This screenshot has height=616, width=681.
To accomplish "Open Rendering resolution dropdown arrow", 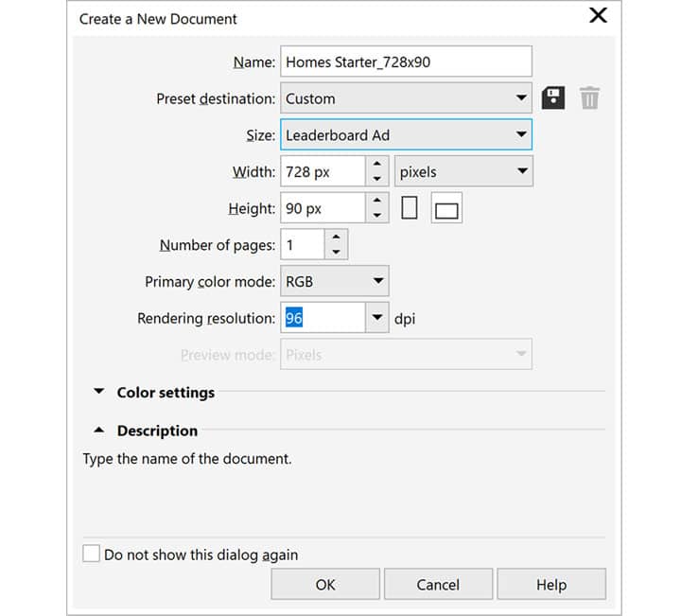I will point(377,318).
